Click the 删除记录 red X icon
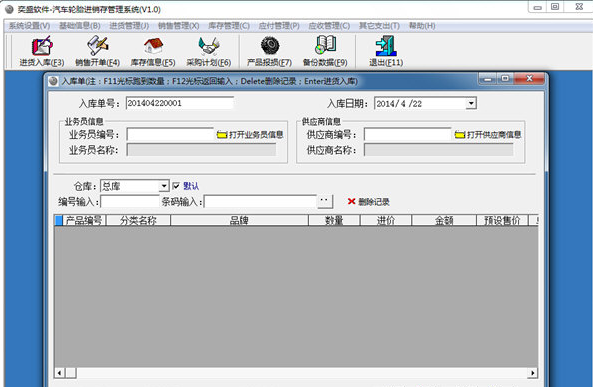This screenshot has width=593, height=387. (x=351, y=201)
